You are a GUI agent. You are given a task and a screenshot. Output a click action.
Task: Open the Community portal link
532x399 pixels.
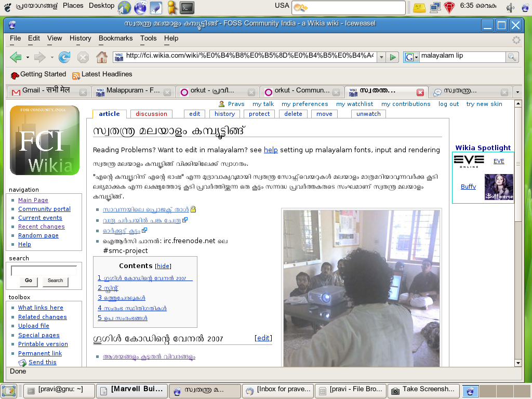(45, 209)
